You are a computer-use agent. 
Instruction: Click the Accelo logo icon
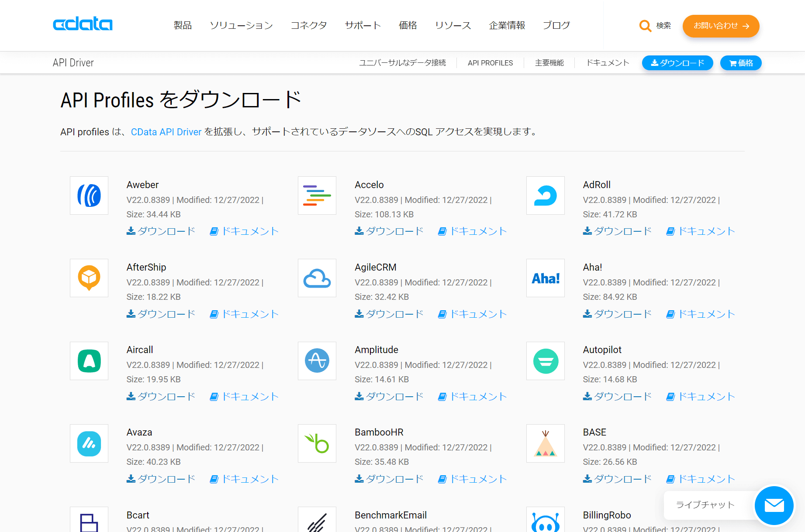317,196
